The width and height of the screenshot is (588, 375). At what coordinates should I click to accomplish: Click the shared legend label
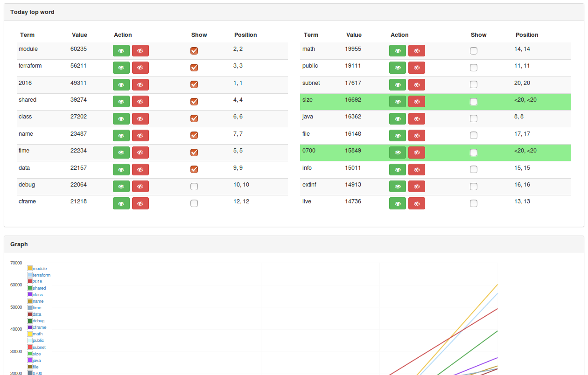click(39, 288)
